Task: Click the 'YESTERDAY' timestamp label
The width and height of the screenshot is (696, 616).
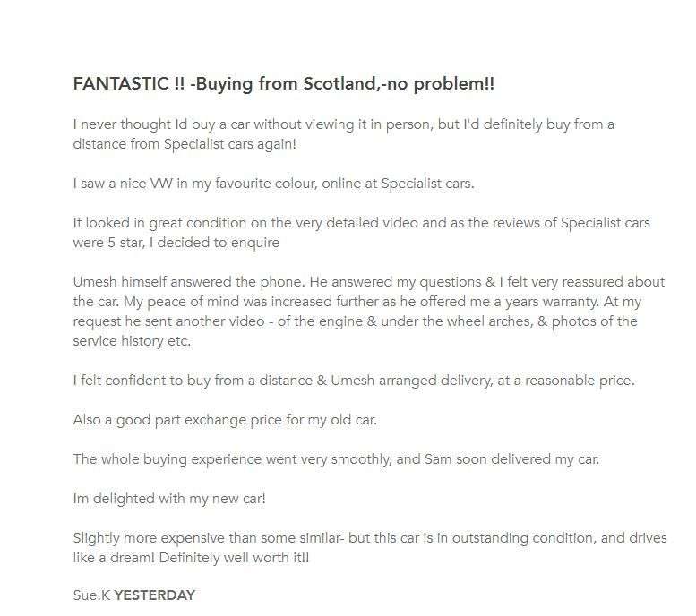Action: tap(154, 595)
